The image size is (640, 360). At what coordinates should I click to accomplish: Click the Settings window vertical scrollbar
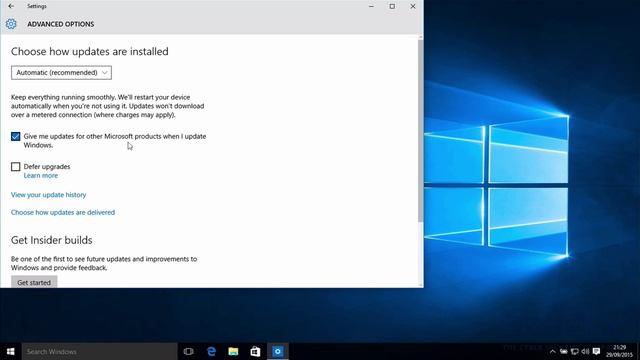tap(420, 131)
